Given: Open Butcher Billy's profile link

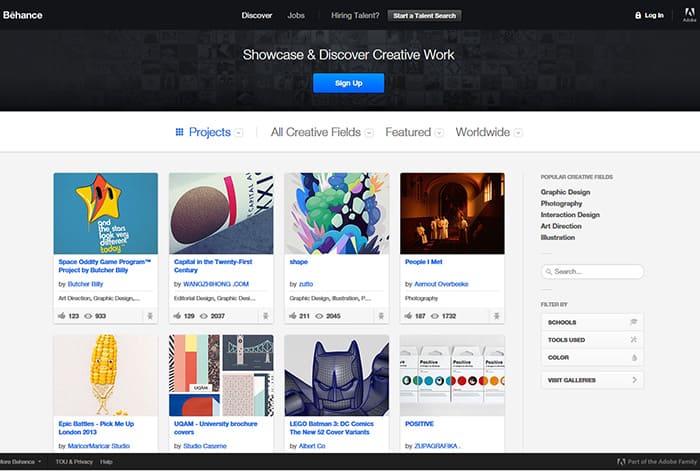Looking at the screenshot, I should 85,284.
